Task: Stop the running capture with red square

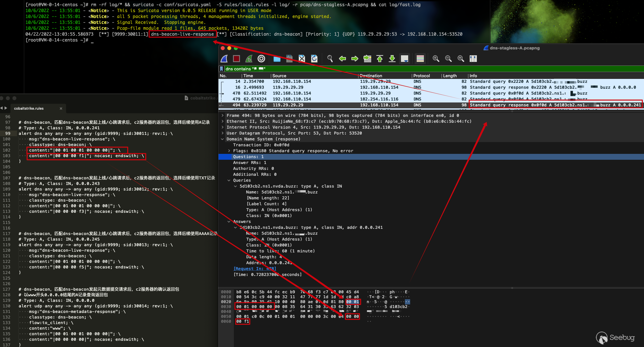Action: (236, 59)
